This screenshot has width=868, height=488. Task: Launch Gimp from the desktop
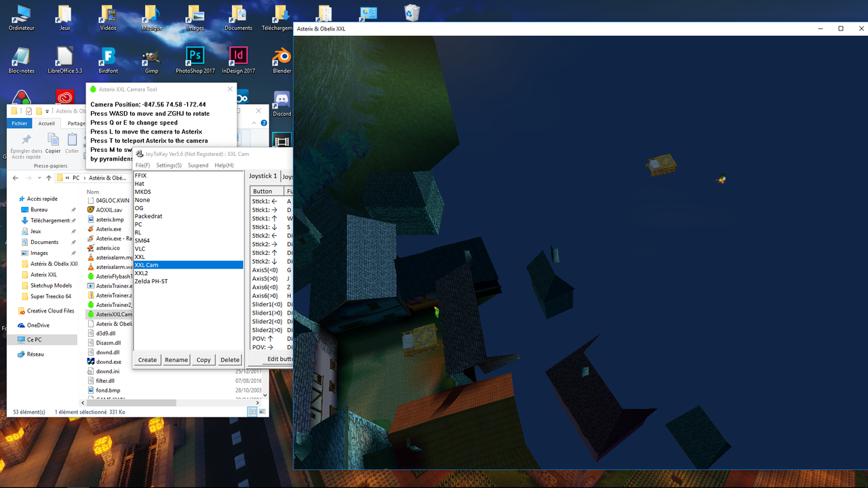[x=151, y=60]
